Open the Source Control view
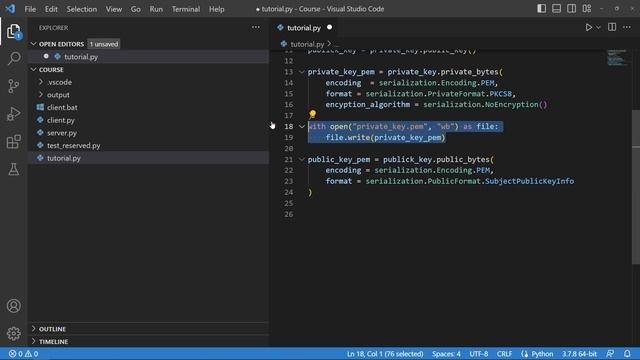 (x=13, y=86)
